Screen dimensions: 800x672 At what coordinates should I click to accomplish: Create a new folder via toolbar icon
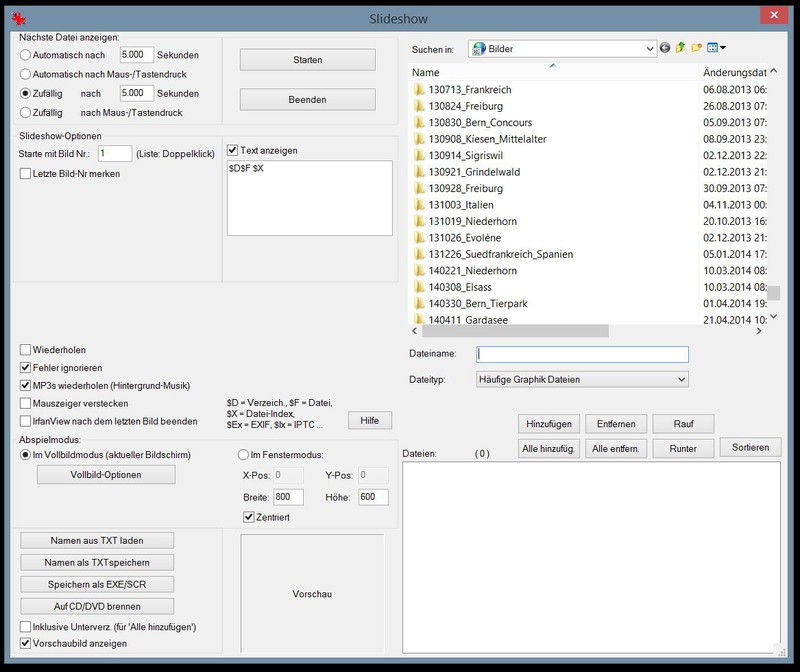coord(697,48)
